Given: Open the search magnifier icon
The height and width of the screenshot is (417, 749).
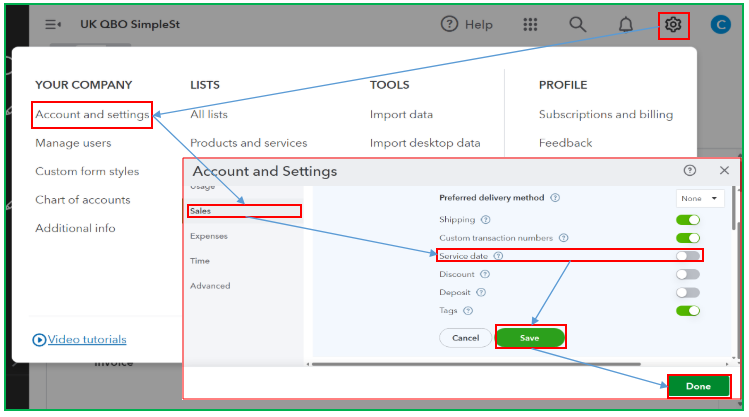Looking at the screenshot, I should (578, 24).
